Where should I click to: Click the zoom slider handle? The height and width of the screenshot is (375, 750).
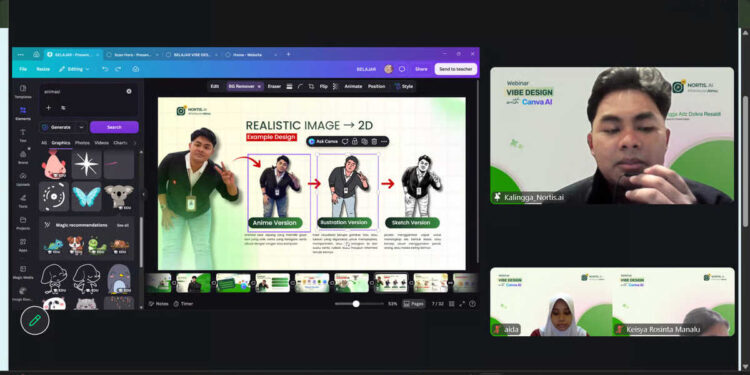point(356,304)
